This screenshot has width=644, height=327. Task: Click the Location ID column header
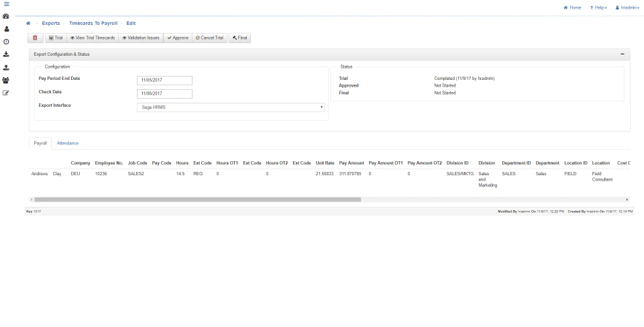[576, 163]
